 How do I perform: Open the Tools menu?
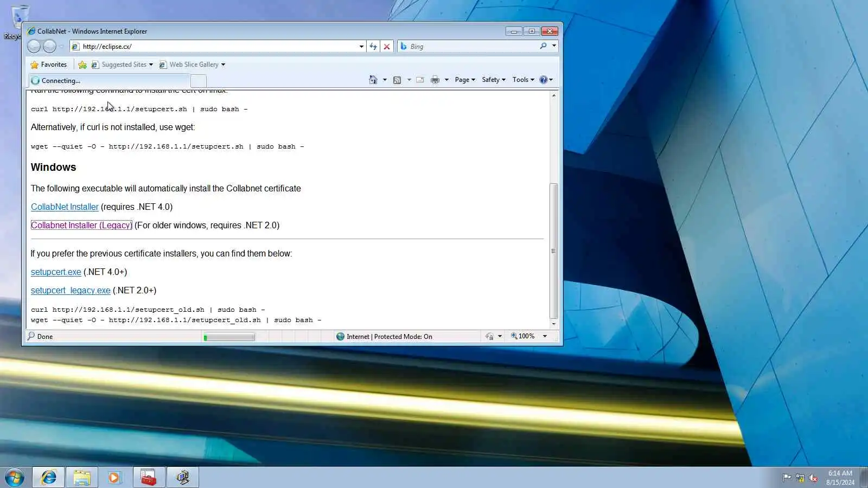pyautogui.click(x=524, y=80)
